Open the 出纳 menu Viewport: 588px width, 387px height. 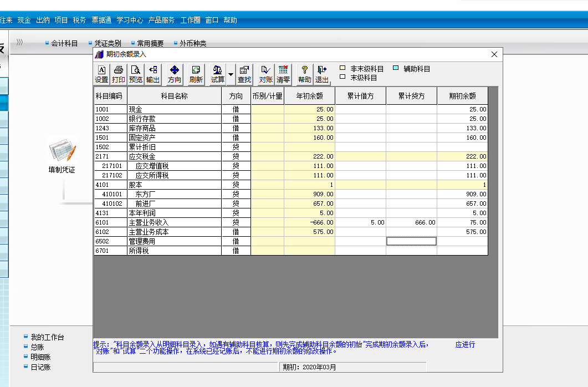tap(43, 21)
